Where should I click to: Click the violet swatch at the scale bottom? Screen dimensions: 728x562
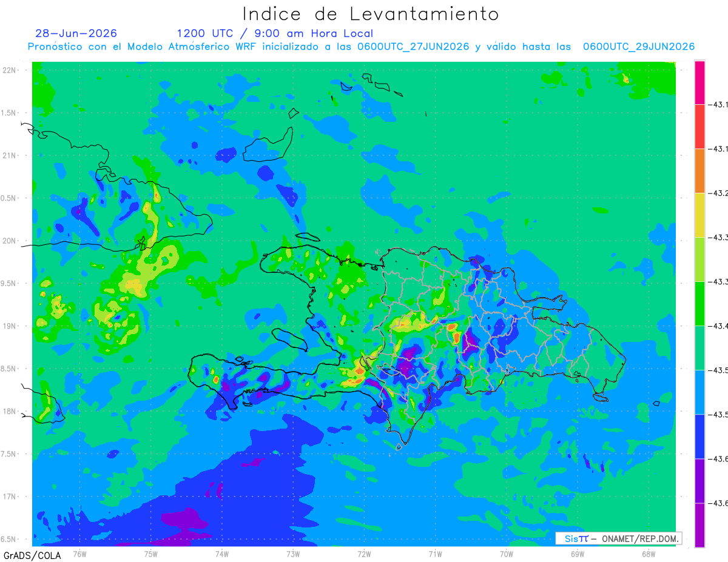699,525
